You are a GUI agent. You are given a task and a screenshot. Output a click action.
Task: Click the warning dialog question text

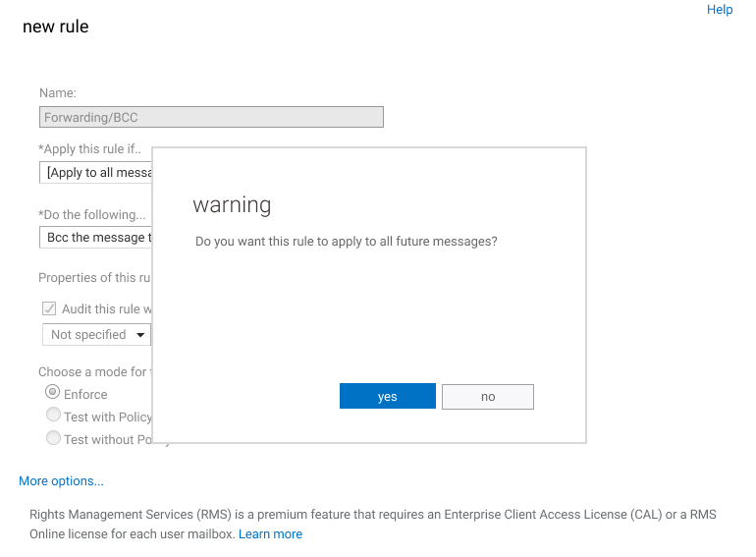click(x=347, y=241)
